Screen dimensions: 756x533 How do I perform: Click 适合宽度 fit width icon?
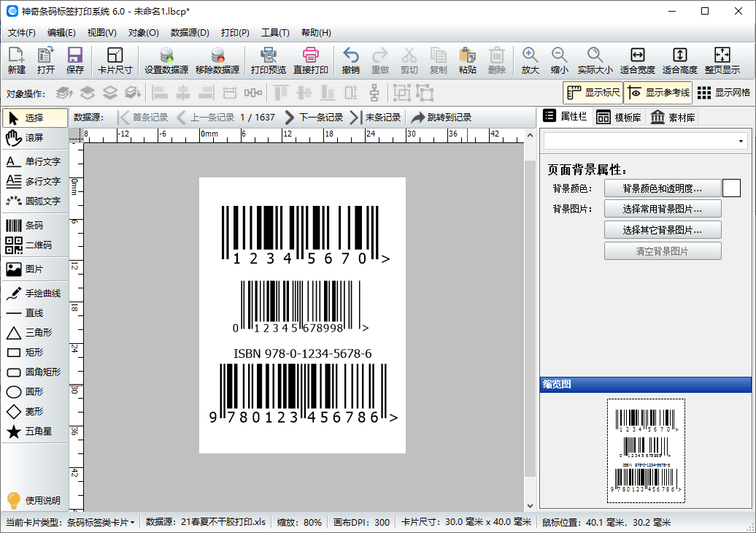click(637, 61)
